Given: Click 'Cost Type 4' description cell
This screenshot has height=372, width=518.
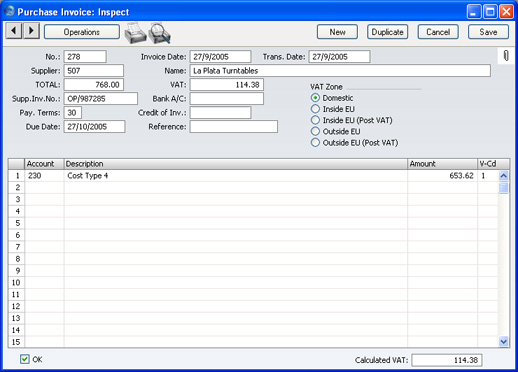Looking at the screenshot, I should [235, 176].
